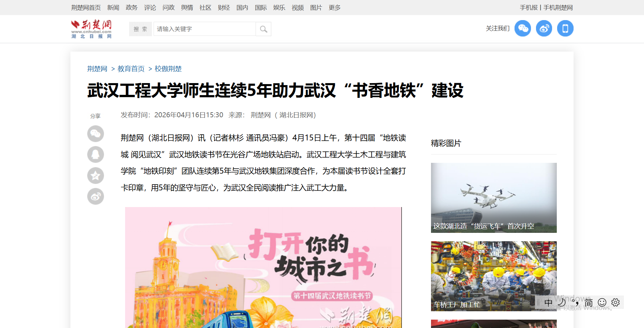Screen dimensions: 644x328
Task: Click the magnifier search icon
Action: 264,29
